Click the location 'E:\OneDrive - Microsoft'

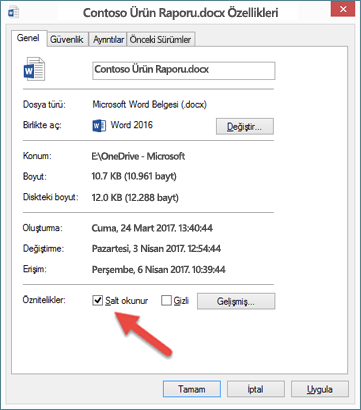click(138, 156)
